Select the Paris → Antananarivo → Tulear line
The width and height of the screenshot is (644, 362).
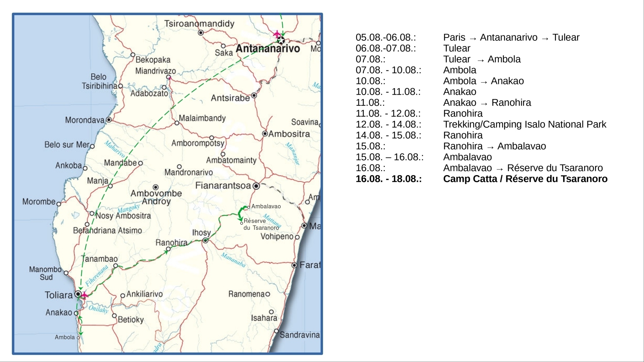(x=511, y=38)
